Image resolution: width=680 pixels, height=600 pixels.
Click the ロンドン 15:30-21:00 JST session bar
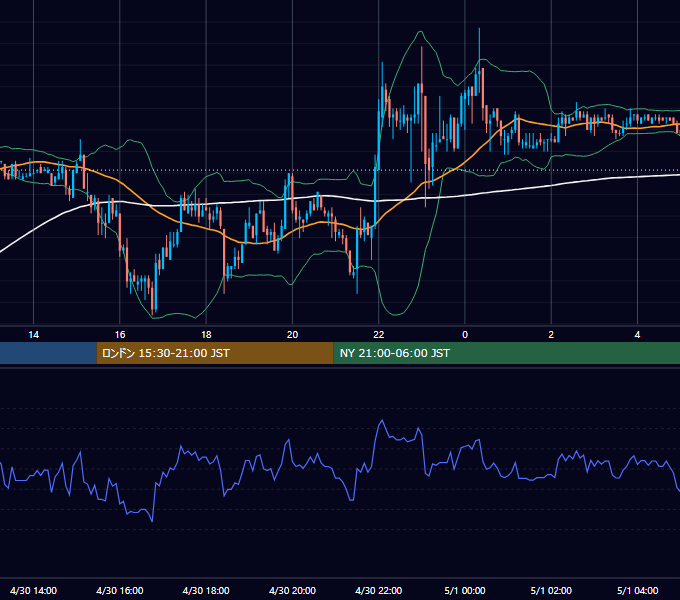tap(215, 353)
